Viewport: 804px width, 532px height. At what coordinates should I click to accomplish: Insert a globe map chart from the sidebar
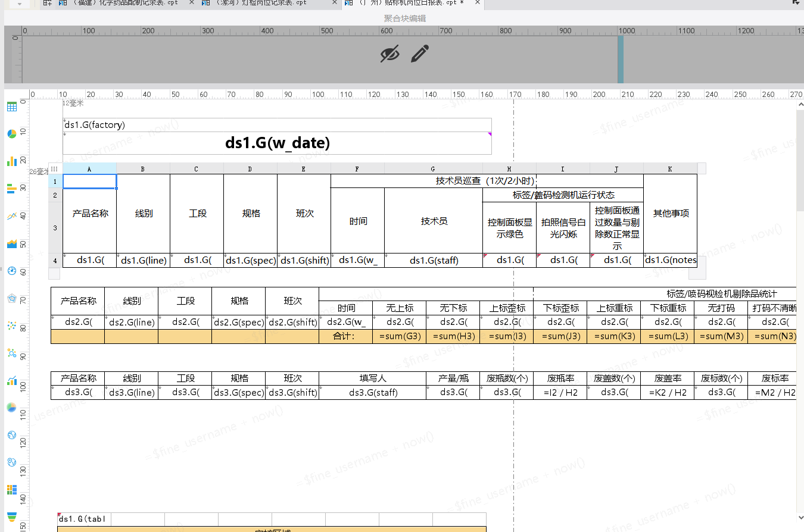pos(11,435)
